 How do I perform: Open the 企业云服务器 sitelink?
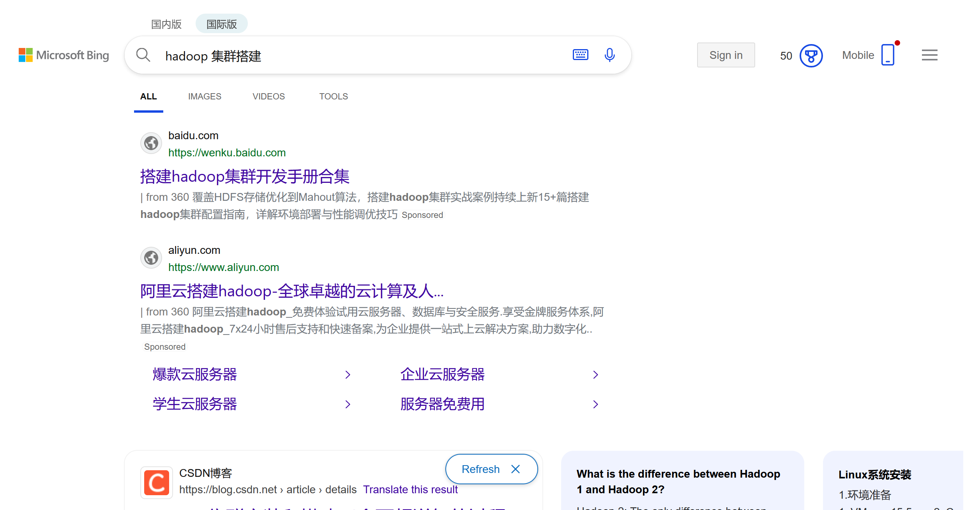(x=442, y=374)
